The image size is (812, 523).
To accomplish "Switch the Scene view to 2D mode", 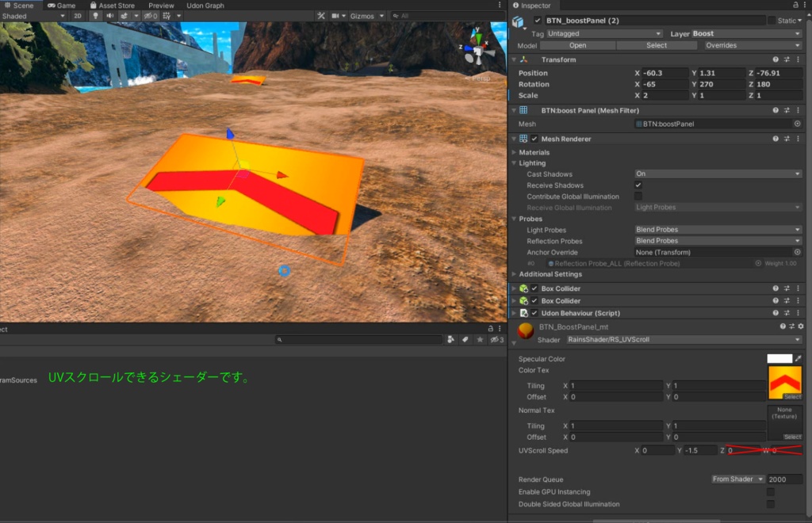I will point(78,16).
